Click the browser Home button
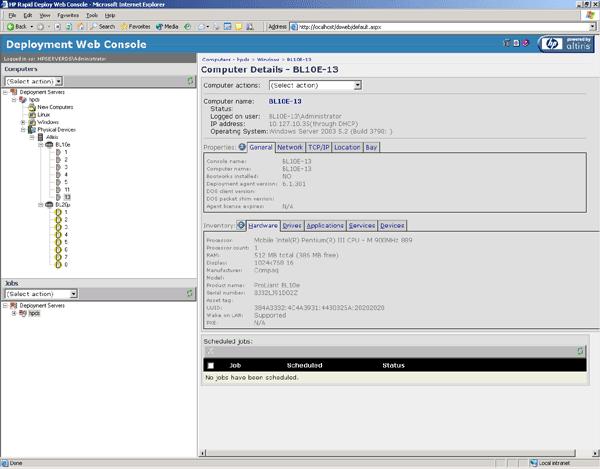Image resolution: width=600 pixels, height=469 pixels. click(x=80, y=26)
